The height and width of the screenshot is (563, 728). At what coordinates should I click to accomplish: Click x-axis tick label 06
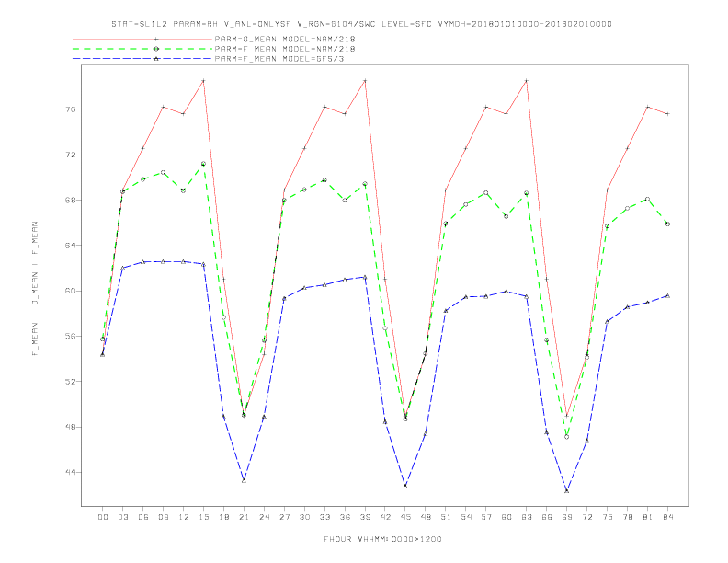coord(143,517)
